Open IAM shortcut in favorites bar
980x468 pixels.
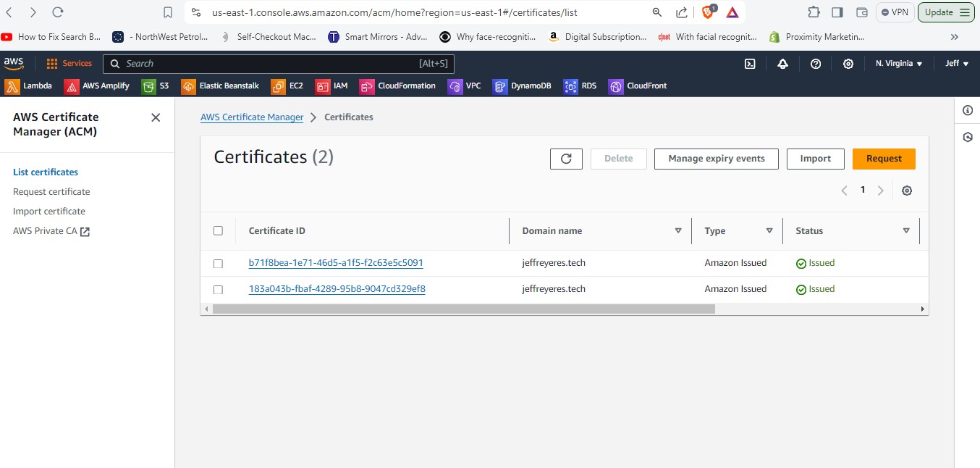(331, 86)
